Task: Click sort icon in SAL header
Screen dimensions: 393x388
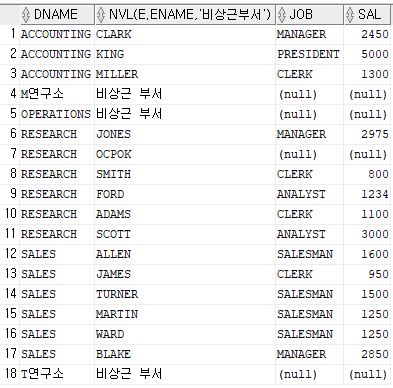Action: (350, 15)
